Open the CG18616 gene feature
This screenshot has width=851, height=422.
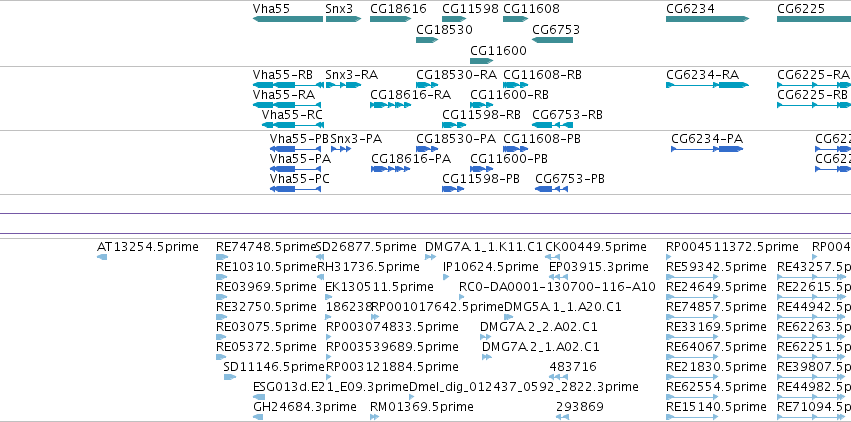point(390,19)
